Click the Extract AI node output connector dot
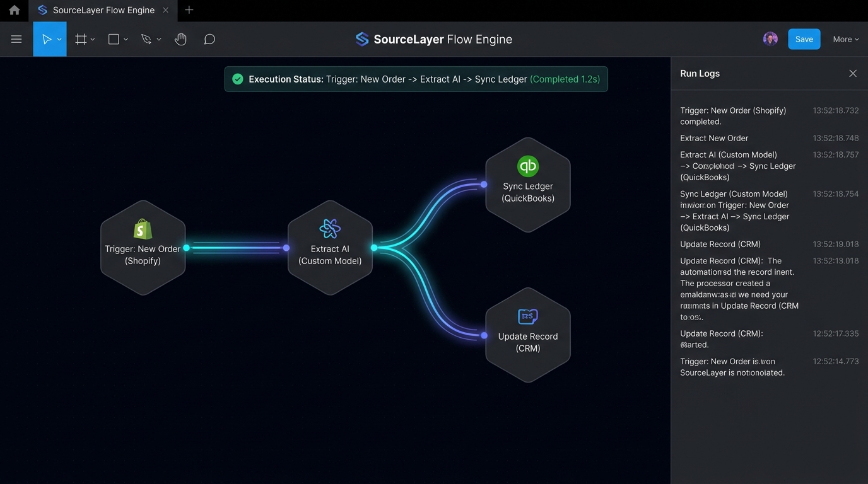 pos(374,248)
